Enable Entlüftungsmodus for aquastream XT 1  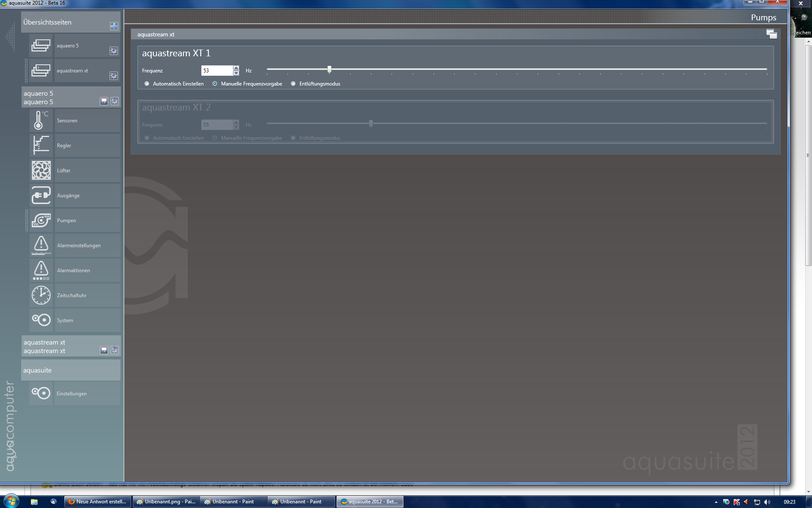tap(293, 84)
